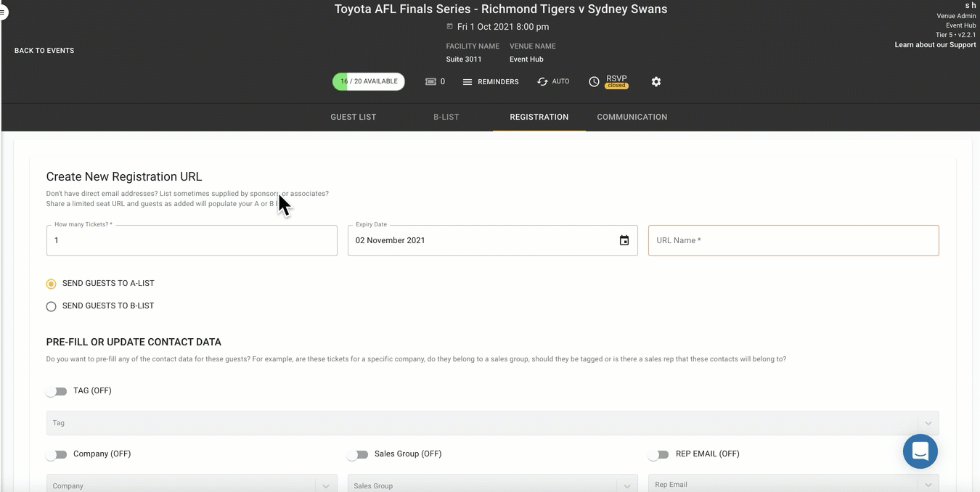This screenshot has height=492, width=980.
Task: Open the hamburger menu at top-left corner
Action: [x=3, y=12]
